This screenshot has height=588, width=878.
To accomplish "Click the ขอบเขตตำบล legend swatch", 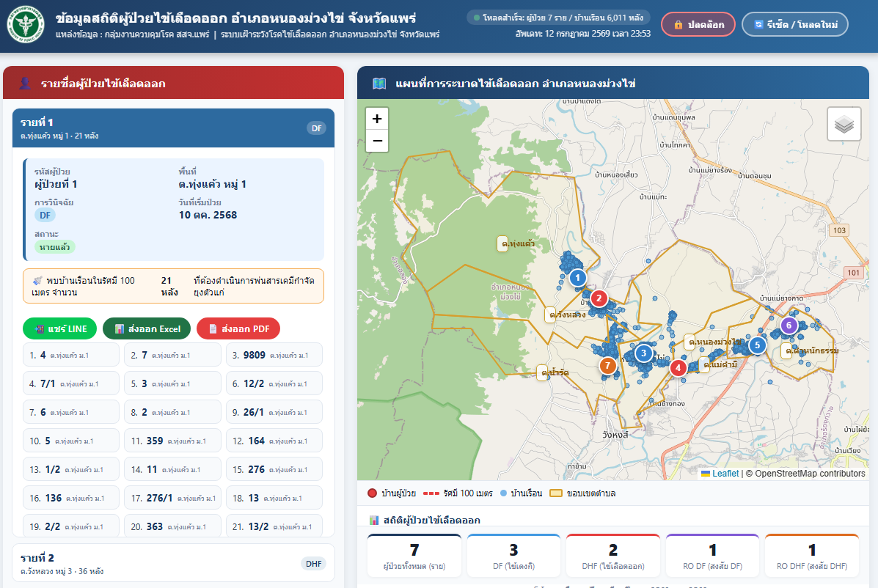I will pyautogui.click(x=556, y=493).
